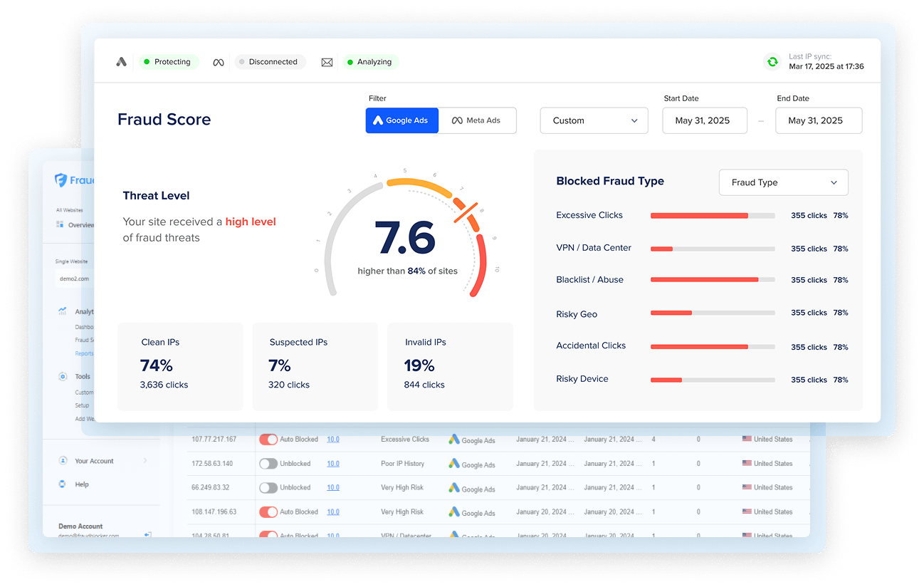
Task: Open score link 10.0 for 107.77.217.167
Action: click(x=333, y=440)
